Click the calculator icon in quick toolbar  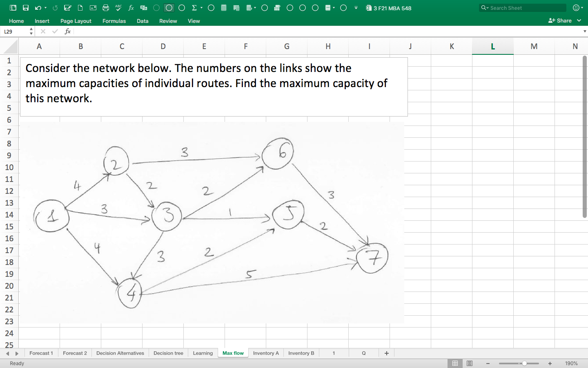(224, 8)
